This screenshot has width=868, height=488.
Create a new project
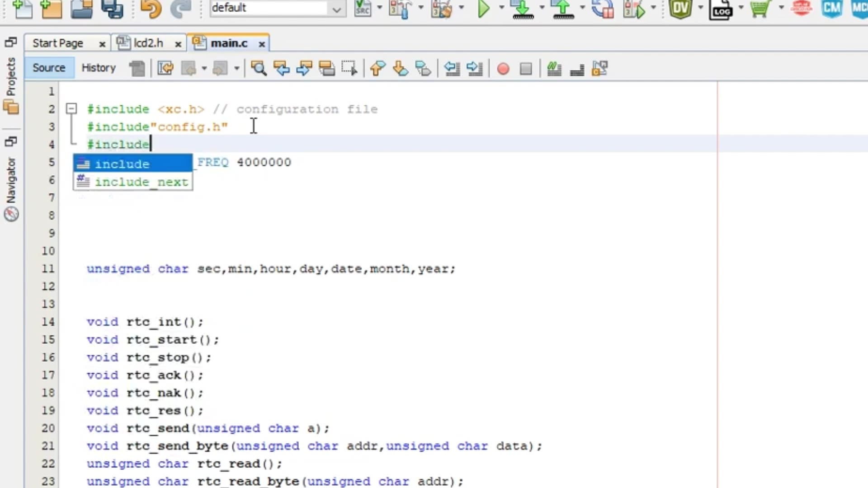pyautogui.click(x=51, y=9)
